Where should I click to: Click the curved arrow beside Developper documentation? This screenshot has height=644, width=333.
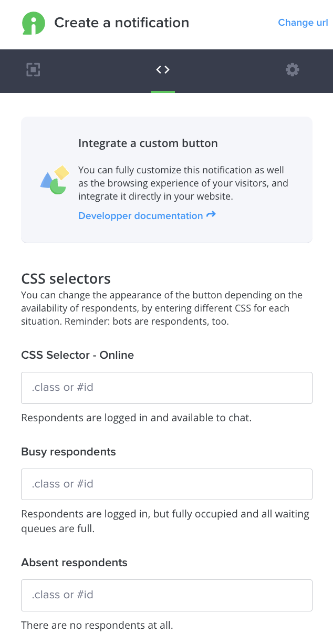(x=211, y=215)
